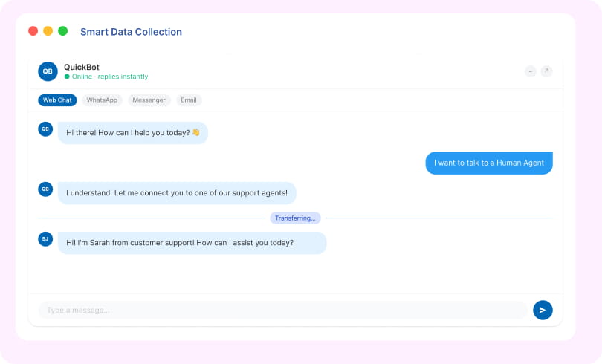Click the QuickBot name in header
This screenshot has height=364, width=602.
coord(82,67)
